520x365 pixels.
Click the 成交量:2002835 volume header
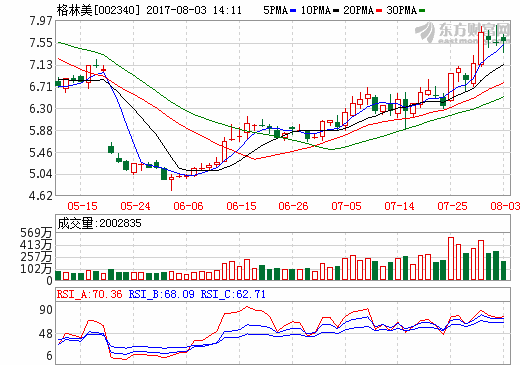click(x=99, y=223)
